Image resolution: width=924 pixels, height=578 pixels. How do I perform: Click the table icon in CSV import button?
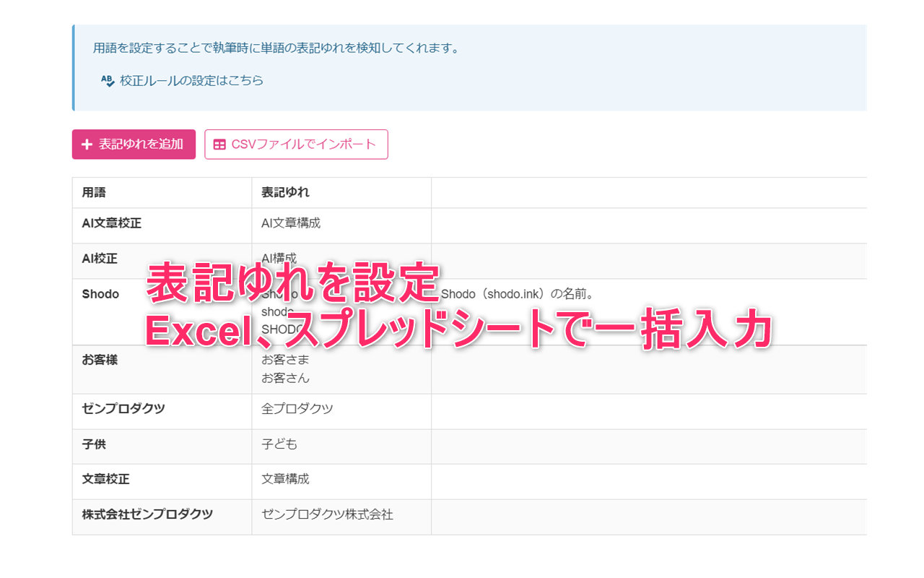point(219,144)
